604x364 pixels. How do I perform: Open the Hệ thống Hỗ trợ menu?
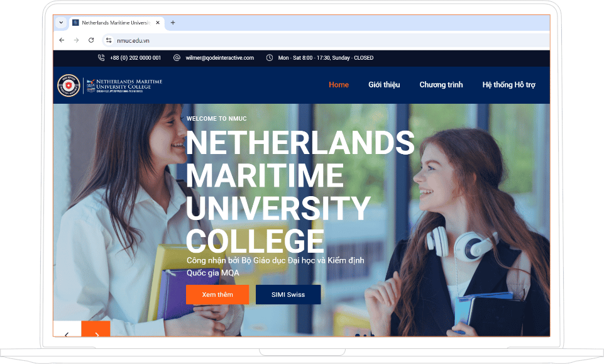click(x=509, y=85)
